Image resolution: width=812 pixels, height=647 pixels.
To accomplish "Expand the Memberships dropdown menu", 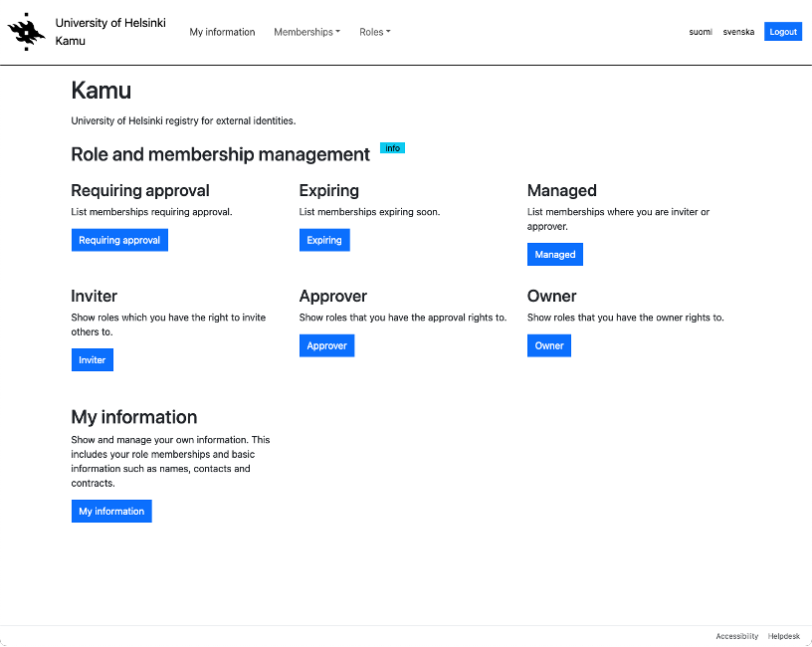I will pyautogui.click(x=306, y=32).
